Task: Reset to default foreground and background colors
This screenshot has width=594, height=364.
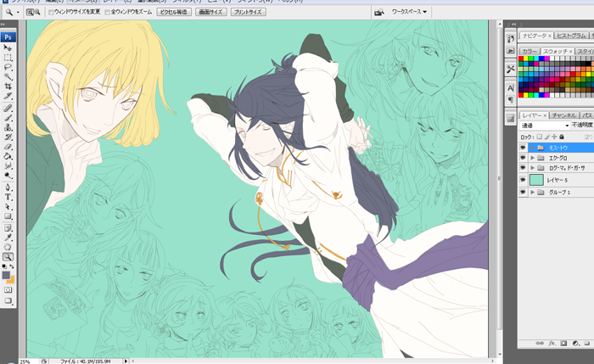Action: point(3,266)
